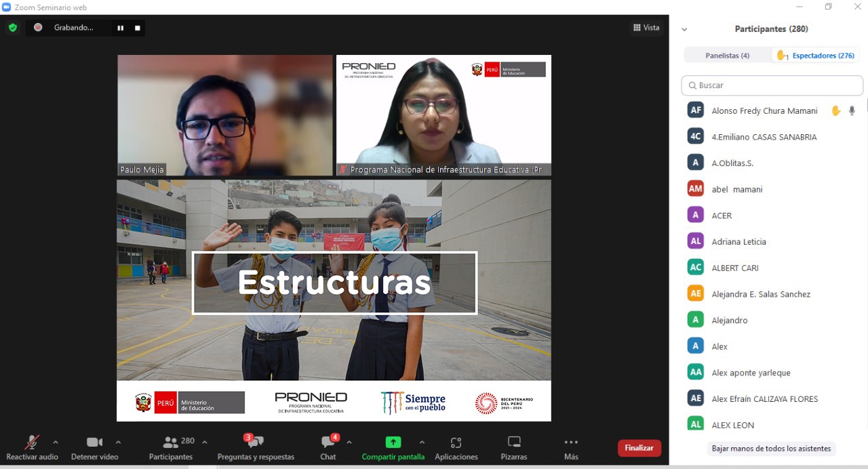Click the green encryption shield icon
The height and width of the screenshot is (469, 868).
12,28
